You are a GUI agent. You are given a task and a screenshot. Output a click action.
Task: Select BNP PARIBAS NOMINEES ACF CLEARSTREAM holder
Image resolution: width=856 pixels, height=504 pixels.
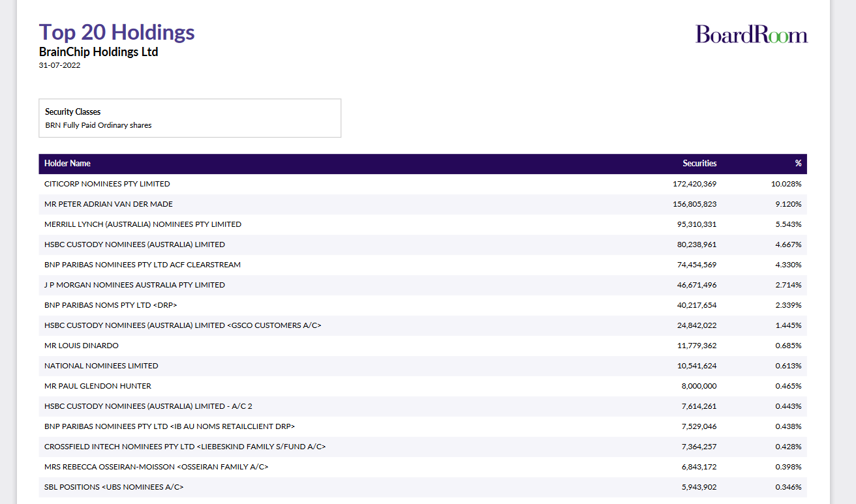[x=142, y=265]
